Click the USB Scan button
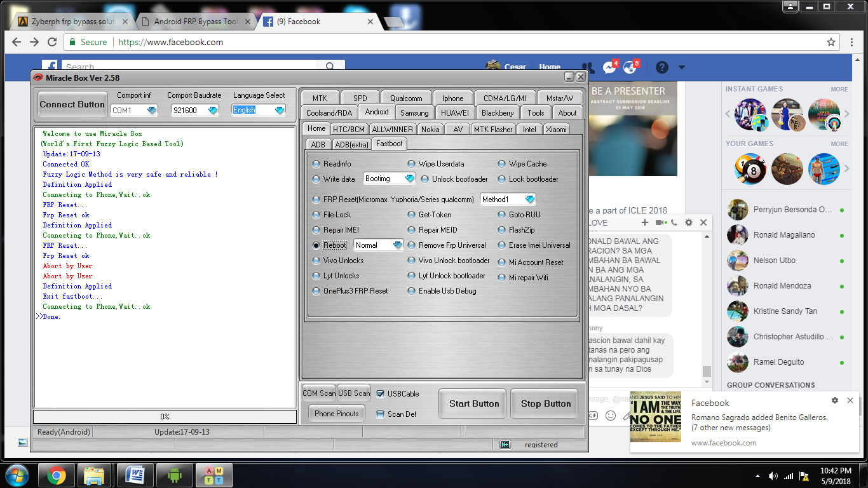Screen dimensions: 868x488 354,393
